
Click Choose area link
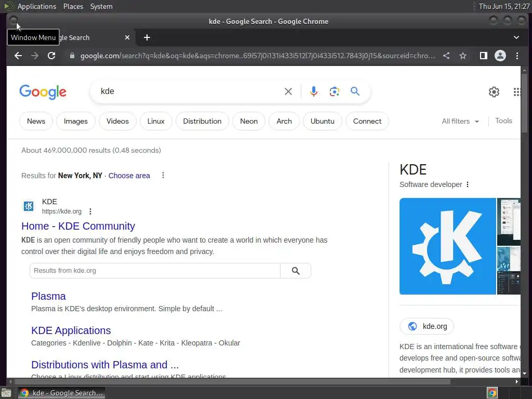pos(129,176)
